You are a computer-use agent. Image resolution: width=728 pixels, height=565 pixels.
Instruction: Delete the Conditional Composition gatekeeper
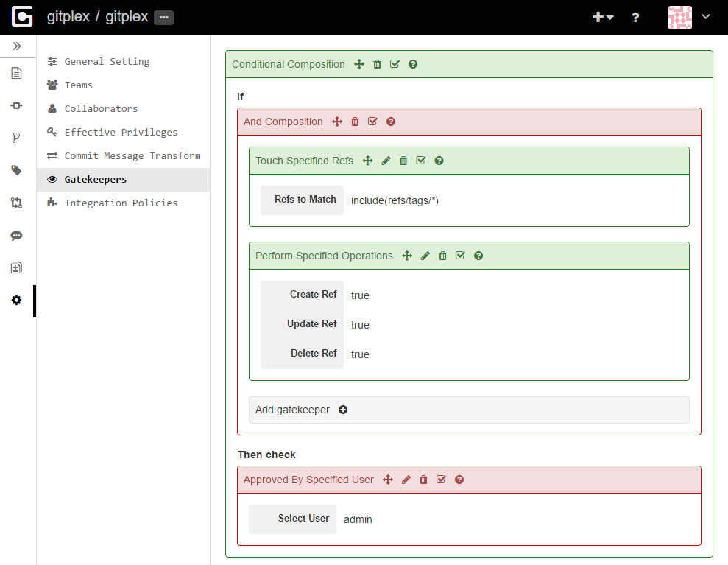pos(377,64)
